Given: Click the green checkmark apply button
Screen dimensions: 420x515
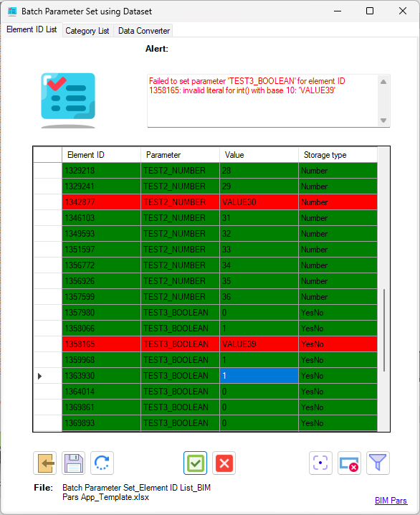Looking at the screenshot, I should pos(195,463).
